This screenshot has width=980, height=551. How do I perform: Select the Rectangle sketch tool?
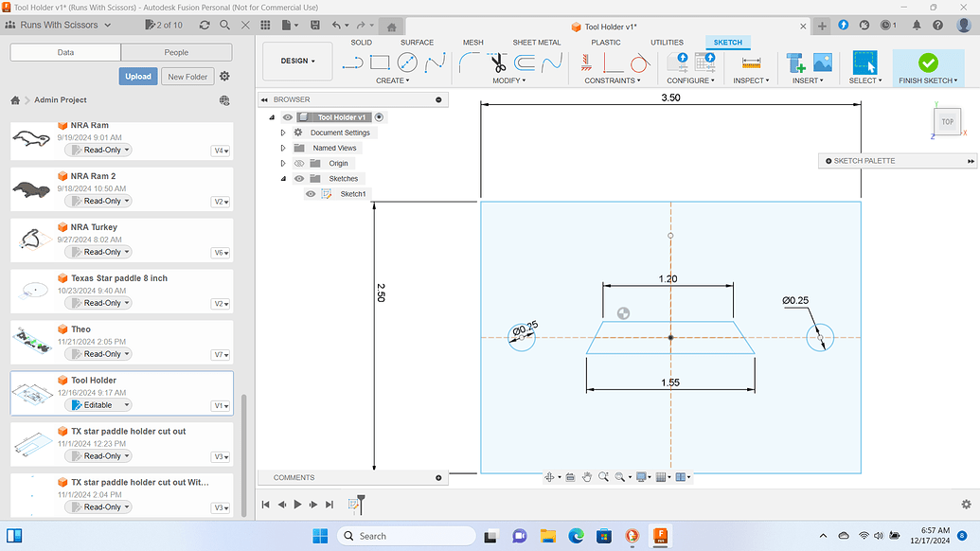[379, 62]
